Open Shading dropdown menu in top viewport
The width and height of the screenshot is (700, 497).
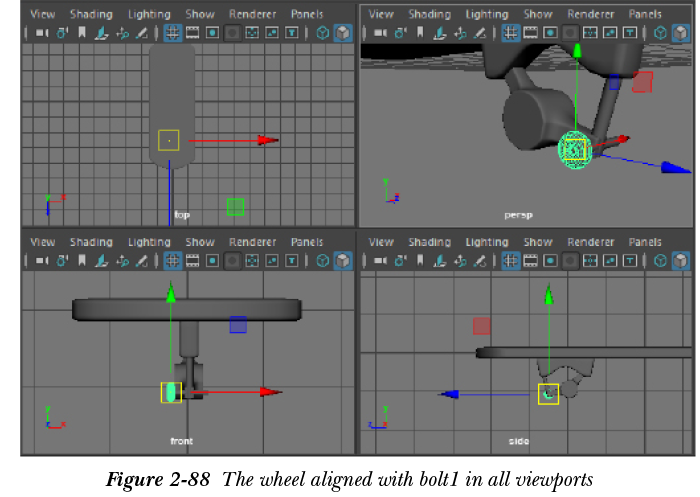tap(91, 15)
